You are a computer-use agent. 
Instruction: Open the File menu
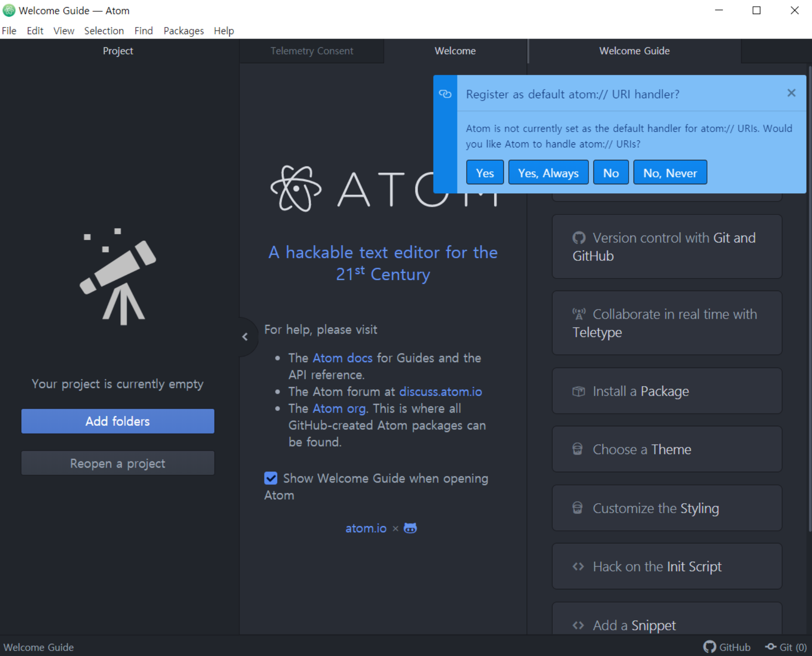pyautogui.click(x=9, y=31)
